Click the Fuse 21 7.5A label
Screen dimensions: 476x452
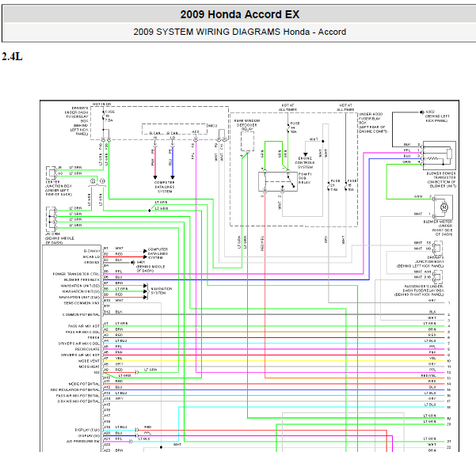tap(334, 185)
